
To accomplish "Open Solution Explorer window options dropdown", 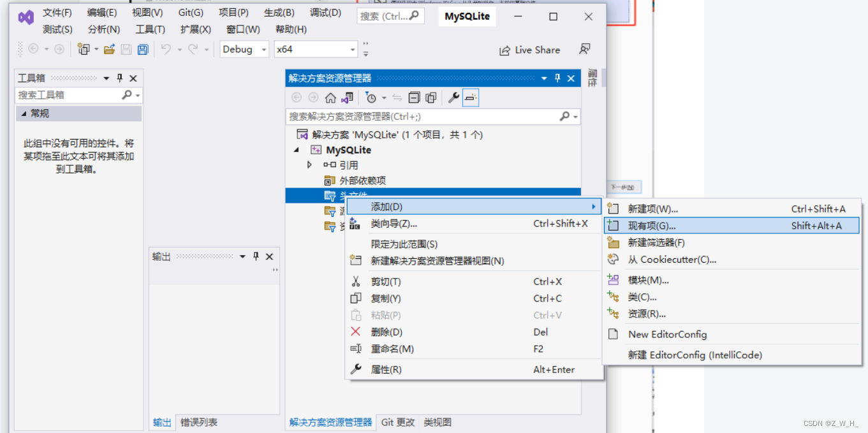I will click(x=544, y=78).
